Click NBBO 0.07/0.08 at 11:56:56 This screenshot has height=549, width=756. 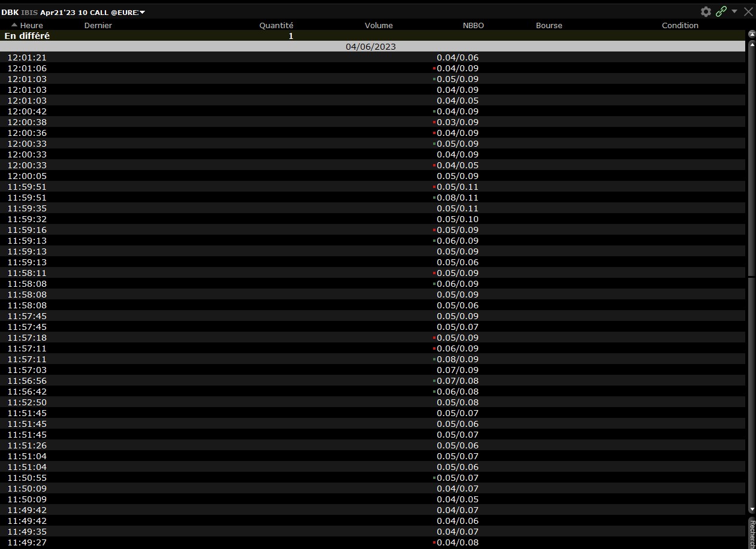tap(458, 381)
